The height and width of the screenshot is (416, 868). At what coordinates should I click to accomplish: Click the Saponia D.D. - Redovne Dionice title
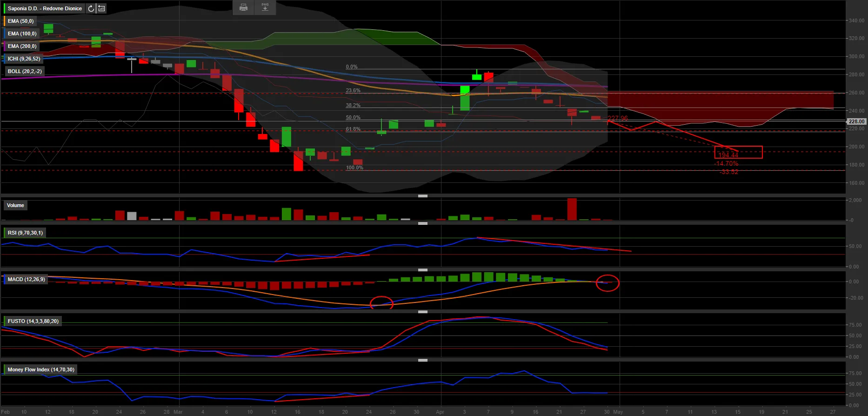point(45,8)
